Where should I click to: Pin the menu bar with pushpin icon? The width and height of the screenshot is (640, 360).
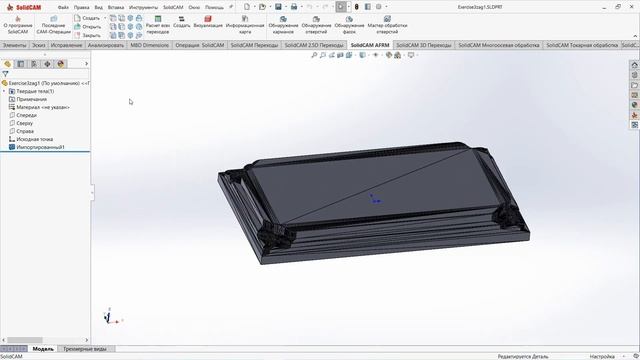[x=231, y=7]
